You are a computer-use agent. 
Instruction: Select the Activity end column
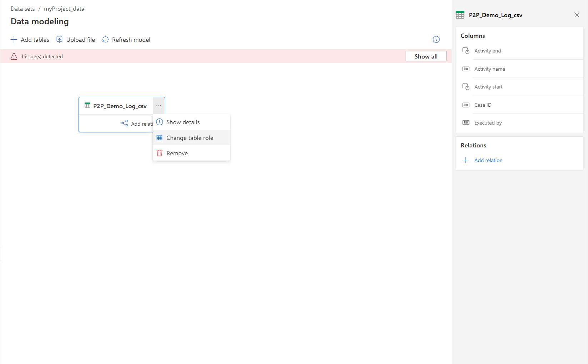pos(519,51)
